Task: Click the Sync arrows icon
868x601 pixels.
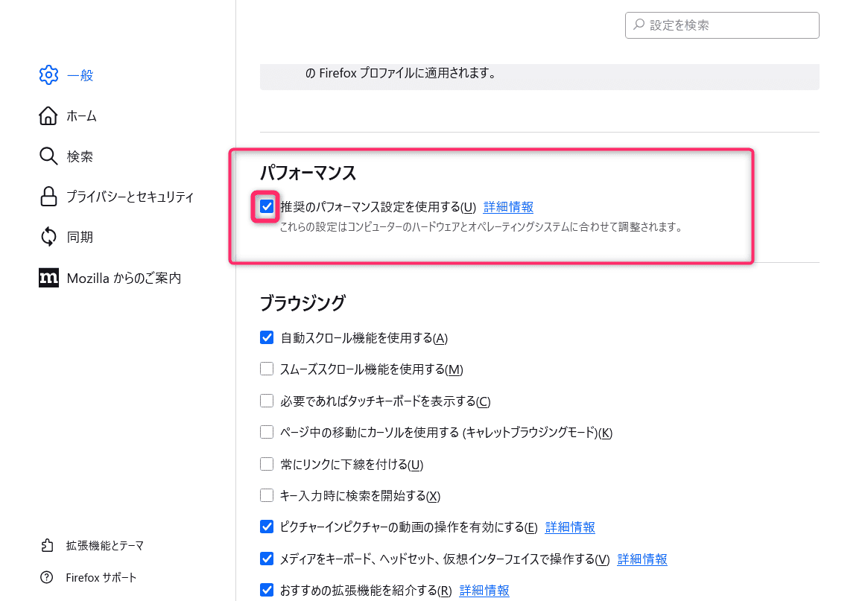Action: coord(48,238)
